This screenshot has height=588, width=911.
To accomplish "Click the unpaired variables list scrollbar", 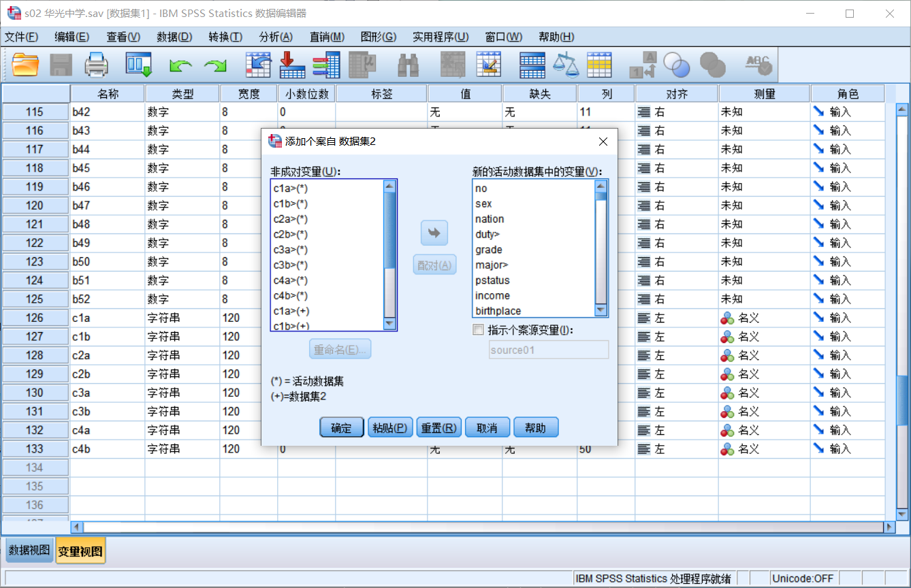I will click(389, 255).
